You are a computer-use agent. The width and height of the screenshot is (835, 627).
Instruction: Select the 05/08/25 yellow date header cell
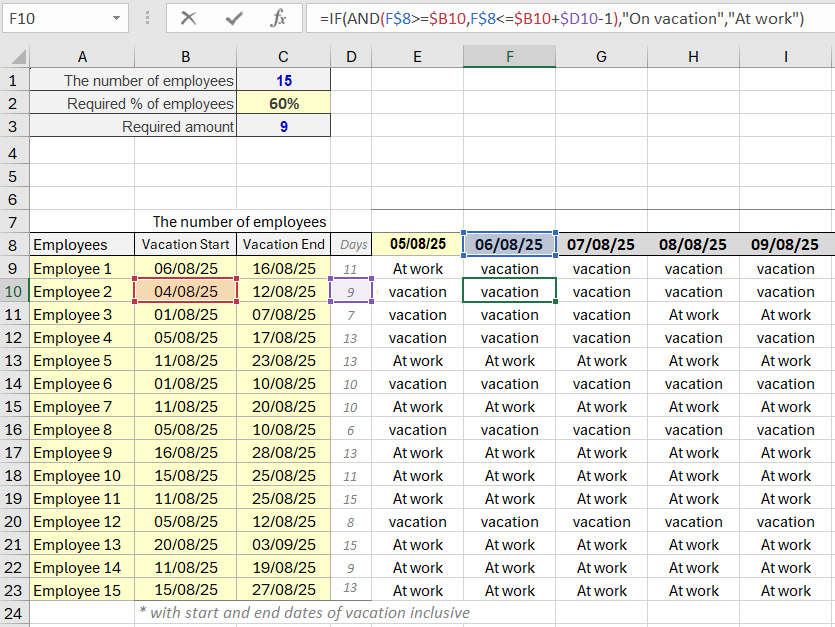point(417,244)
